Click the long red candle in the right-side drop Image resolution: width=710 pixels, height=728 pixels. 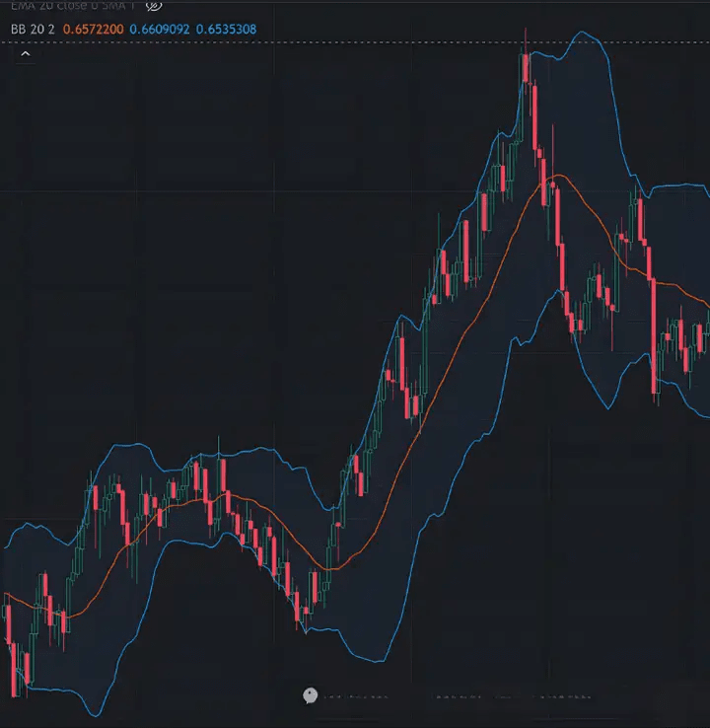coord(655,335)
